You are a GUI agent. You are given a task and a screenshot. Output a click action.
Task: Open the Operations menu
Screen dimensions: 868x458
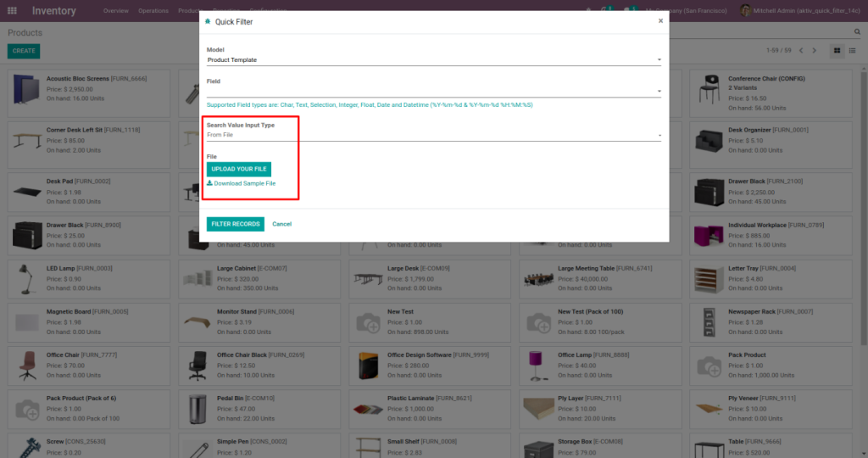click(x=153, y=10)
